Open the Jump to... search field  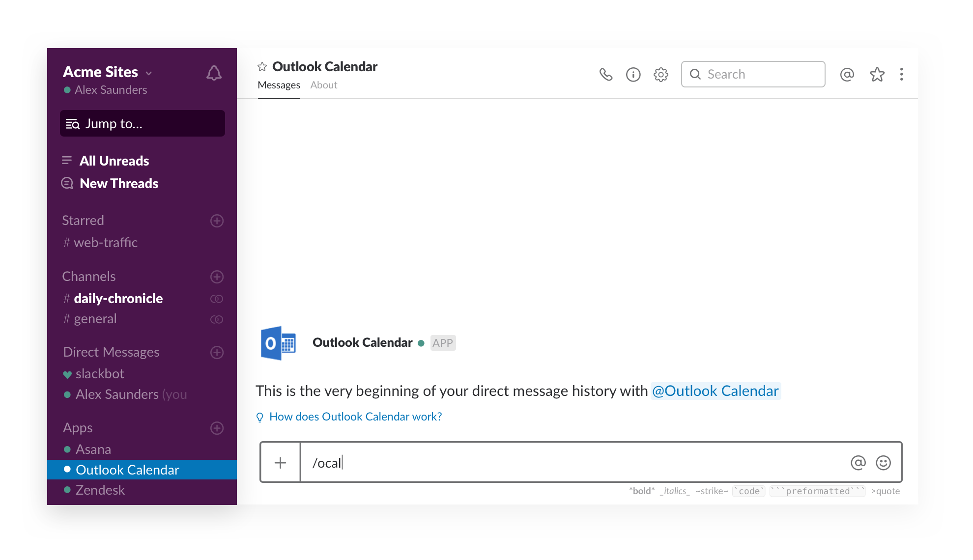(x=143, y=123)
